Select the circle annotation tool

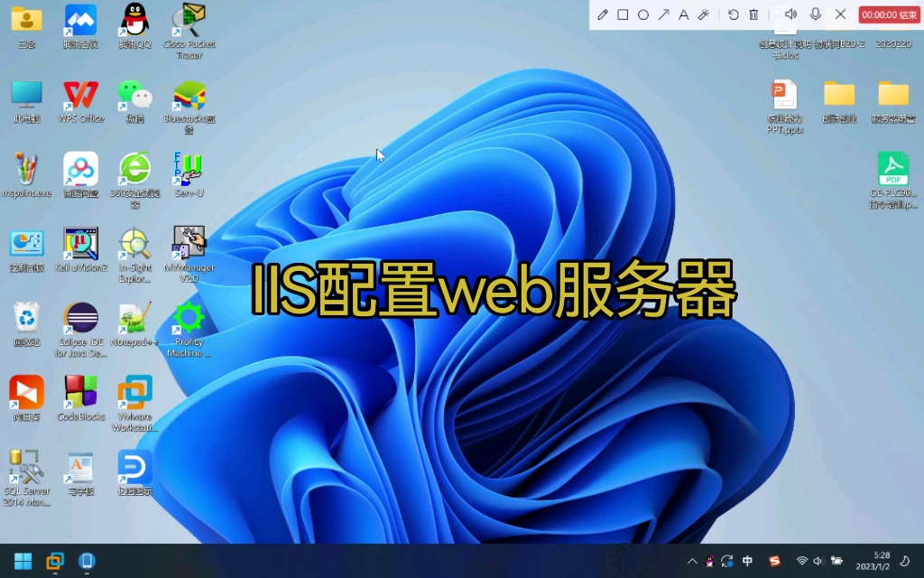click(643, 14)
